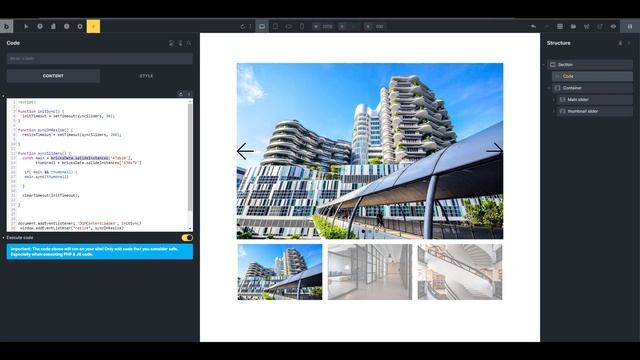Click the undo arrow in toolbar
The width and height of the screenshot is (640, 360).
pos(533,27)
